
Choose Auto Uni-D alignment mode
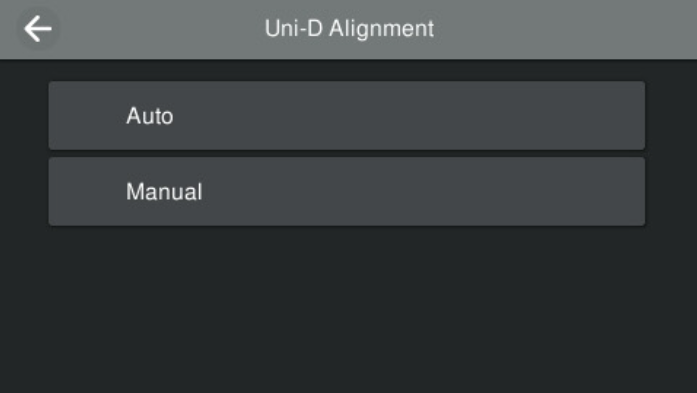(x=347, y=116)
